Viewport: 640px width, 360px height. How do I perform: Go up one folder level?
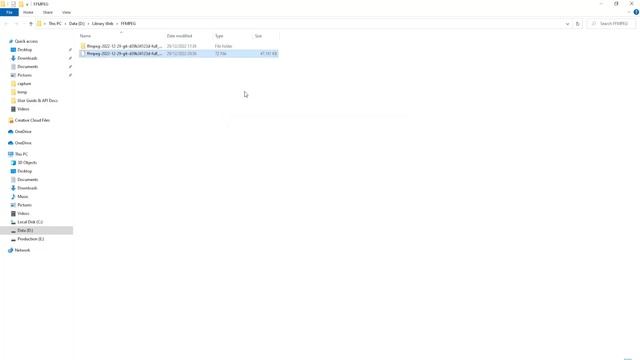(x=31, y=24)
